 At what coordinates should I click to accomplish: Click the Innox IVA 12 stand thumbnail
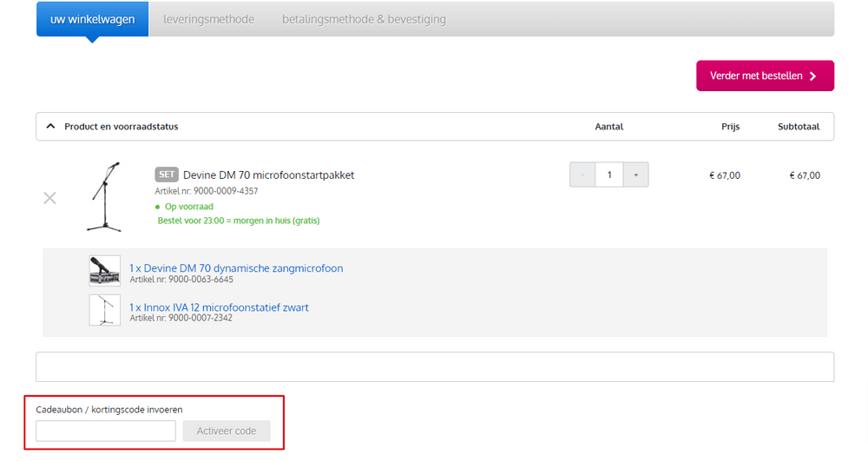[x=105, y=310]
